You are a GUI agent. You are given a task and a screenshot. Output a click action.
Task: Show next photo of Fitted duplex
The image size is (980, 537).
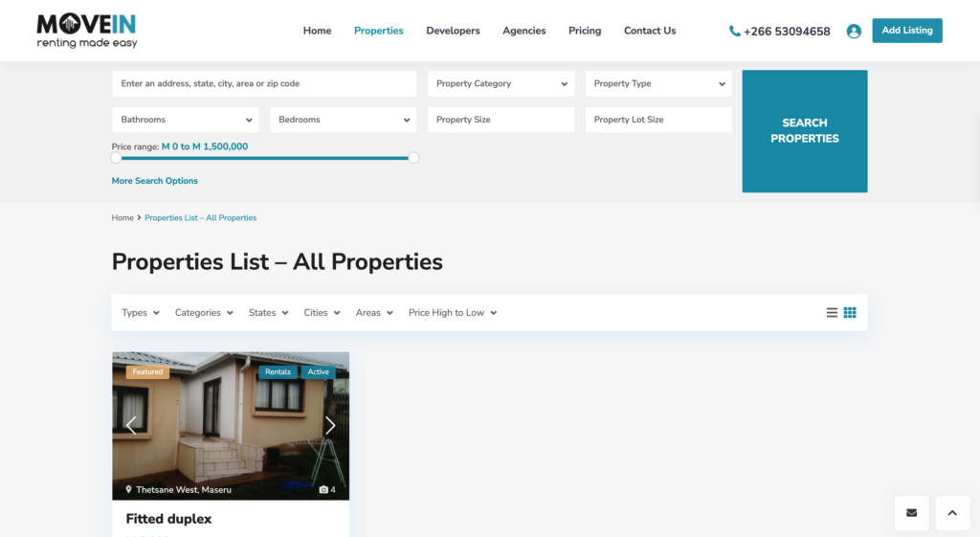pos(330,426)
